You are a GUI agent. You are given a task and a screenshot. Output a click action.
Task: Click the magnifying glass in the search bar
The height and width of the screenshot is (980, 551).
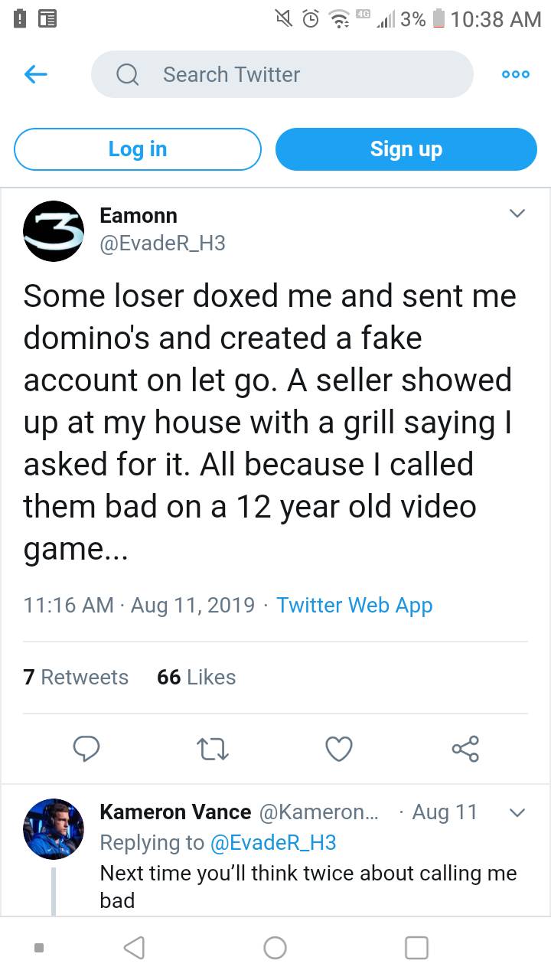tap(127, 74)
